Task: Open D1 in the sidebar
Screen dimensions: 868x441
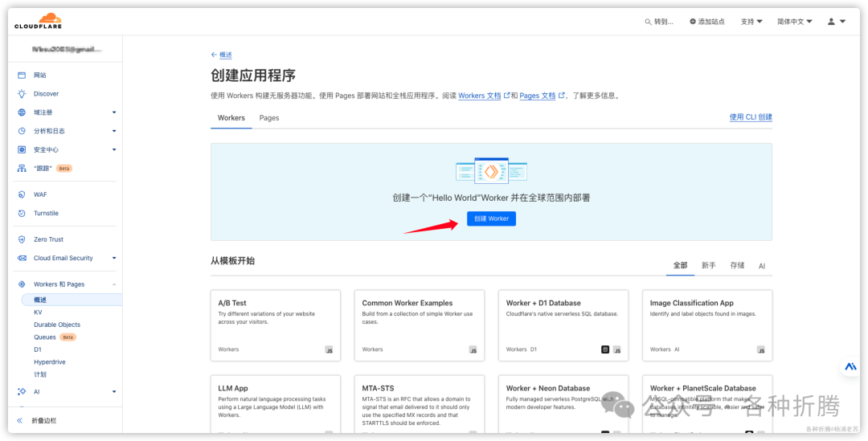Action: (x=38, y=349)
